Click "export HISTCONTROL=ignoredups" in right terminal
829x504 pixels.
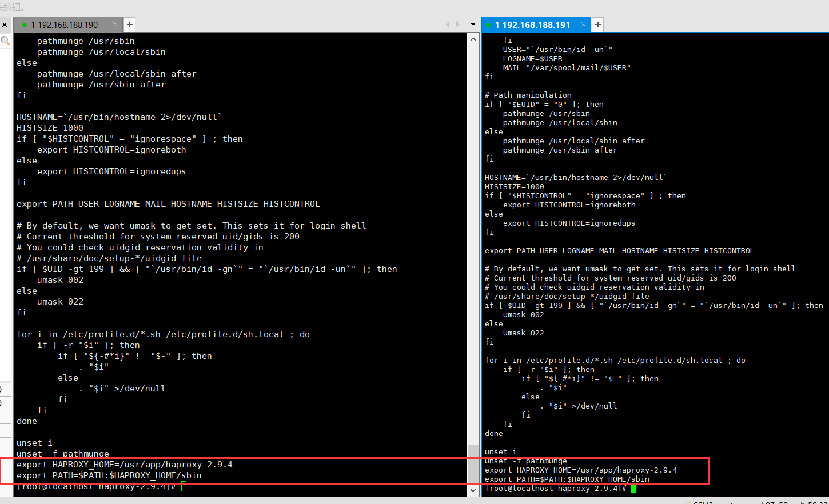tap(569, 223)
